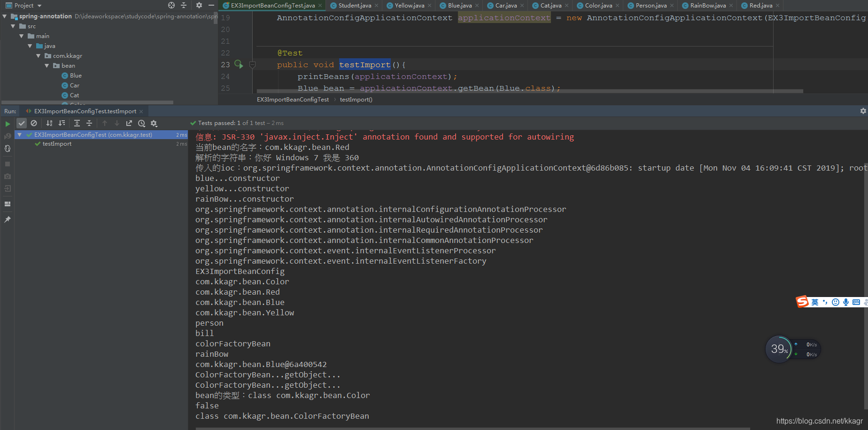Click the 39% memory monitor circle

[779, 349]
